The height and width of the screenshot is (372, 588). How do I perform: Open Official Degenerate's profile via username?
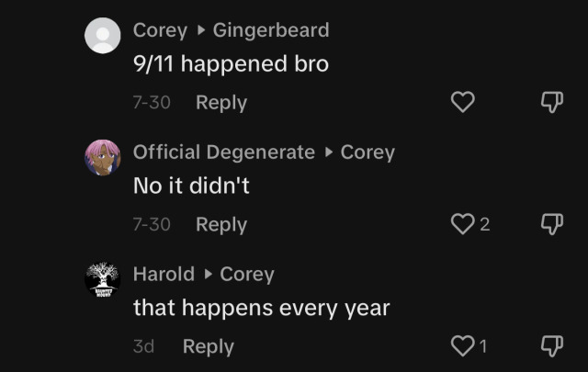tap(223, 152)
